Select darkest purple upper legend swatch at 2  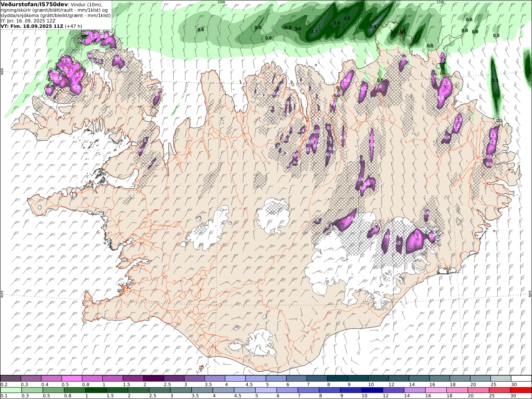pyautogui.click(x=153, y=378)
